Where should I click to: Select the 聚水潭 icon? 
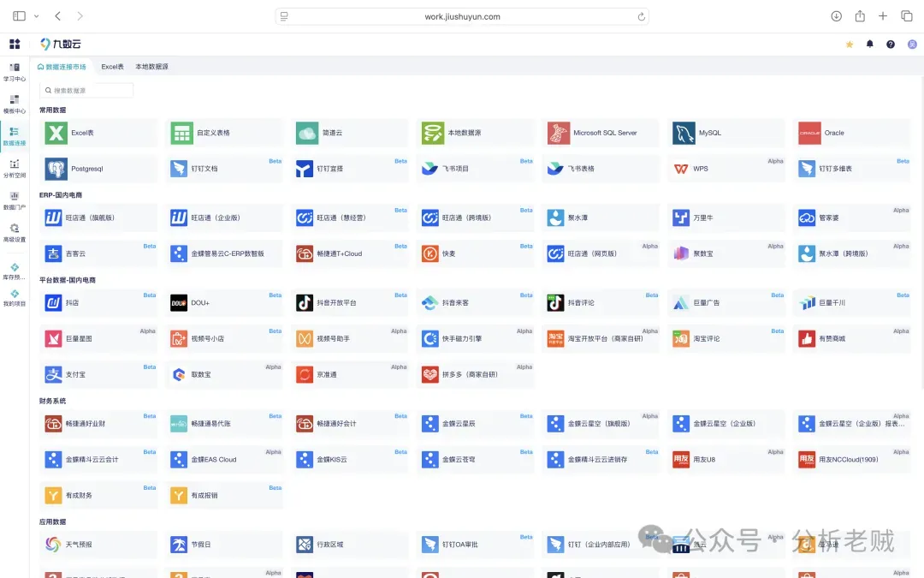pos(555,217)
